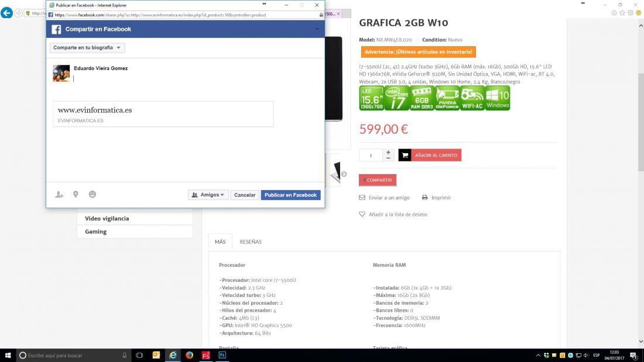644x362 pixels.
Task: Click the 599,00 € price text
Action: (383, 129)
